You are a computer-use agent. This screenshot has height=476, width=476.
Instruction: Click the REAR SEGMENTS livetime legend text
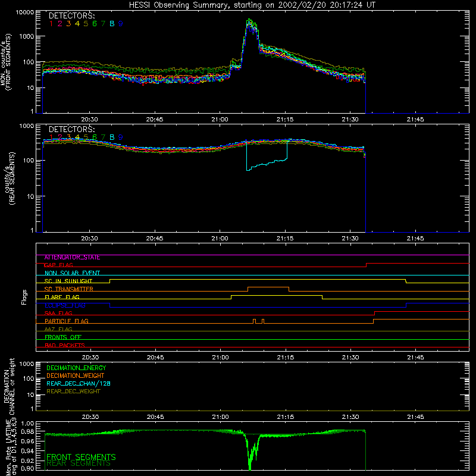(79, 464)
